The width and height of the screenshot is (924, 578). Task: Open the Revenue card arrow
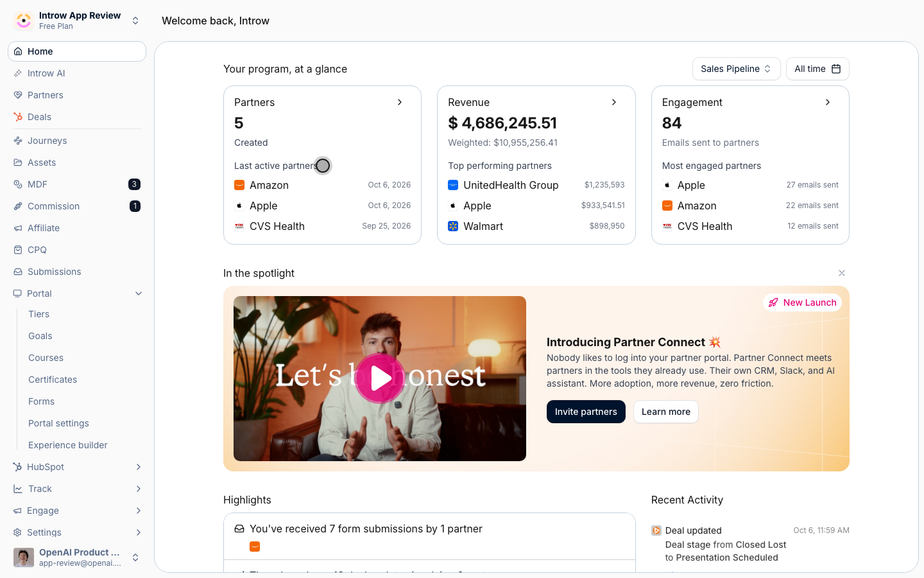coord(614,102)
